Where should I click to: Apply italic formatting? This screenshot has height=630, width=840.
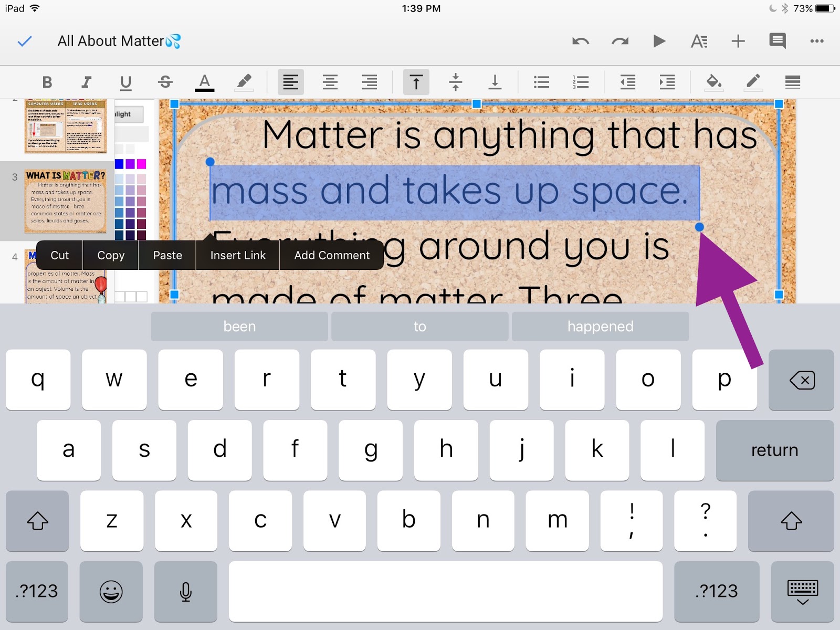click(x=86, y=82)
